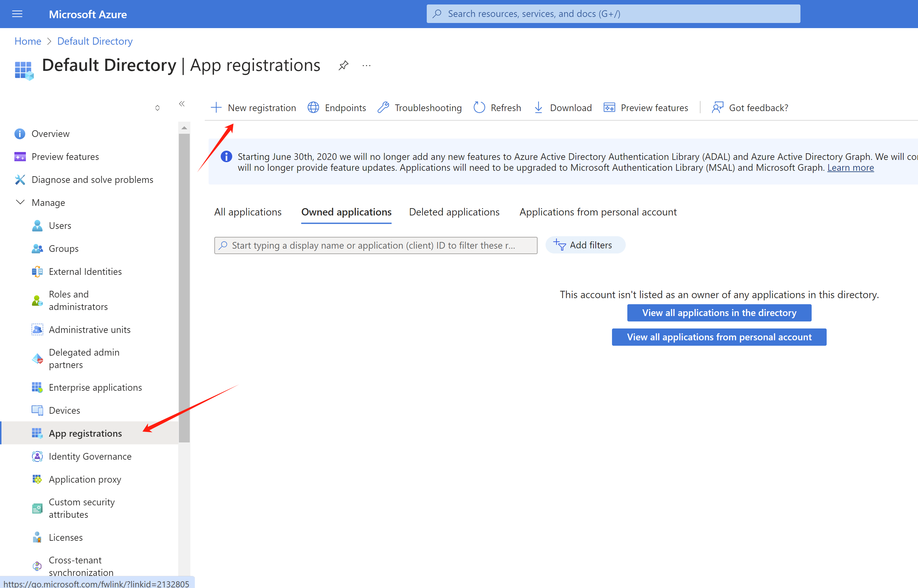This screenshot has width=918, height=588.
Task: Collapse the sidebar with double chevron
Action: click(x=182, y=104)
